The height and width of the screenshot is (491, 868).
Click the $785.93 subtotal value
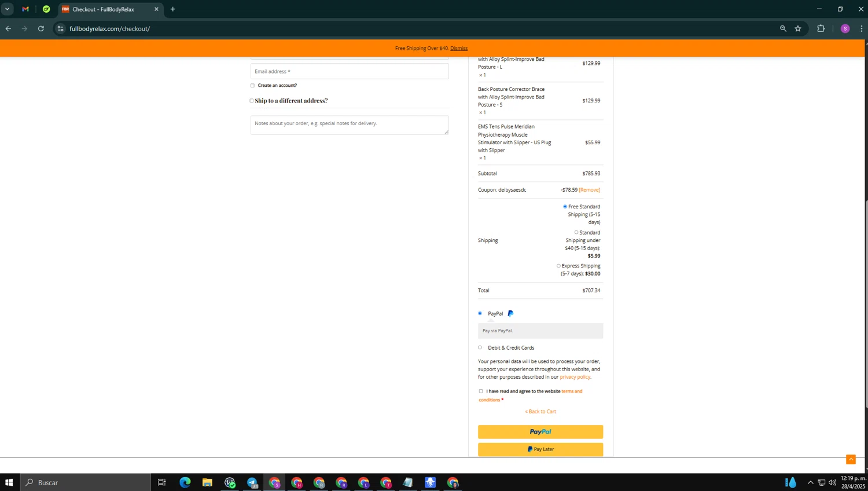click(x=591, y=174)
